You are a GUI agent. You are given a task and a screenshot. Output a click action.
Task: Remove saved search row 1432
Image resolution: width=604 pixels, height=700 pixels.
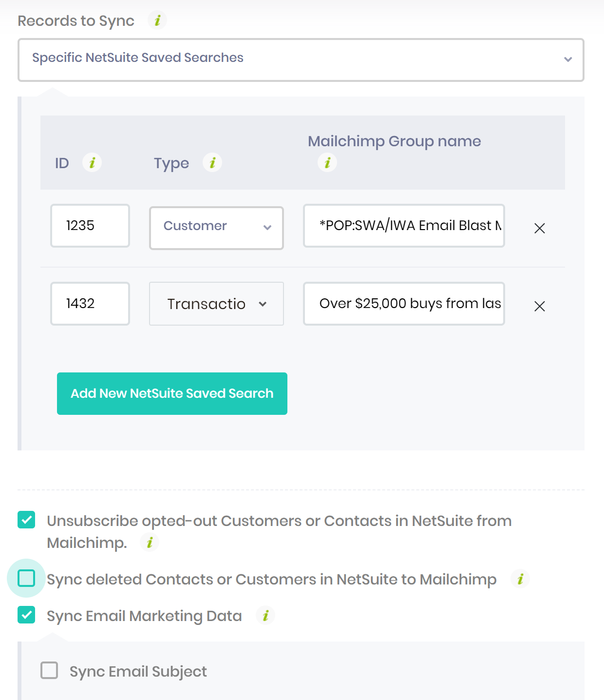point(539,306)
